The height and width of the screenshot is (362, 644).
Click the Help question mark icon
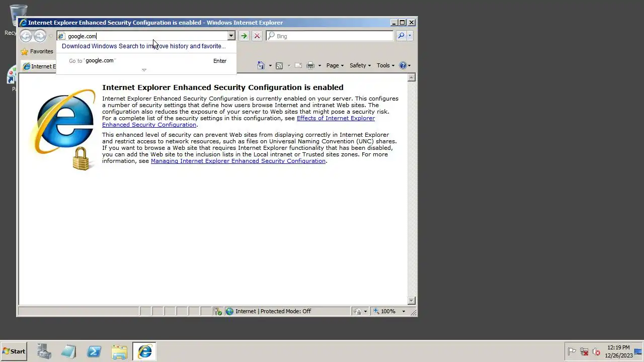click(403, 65)
